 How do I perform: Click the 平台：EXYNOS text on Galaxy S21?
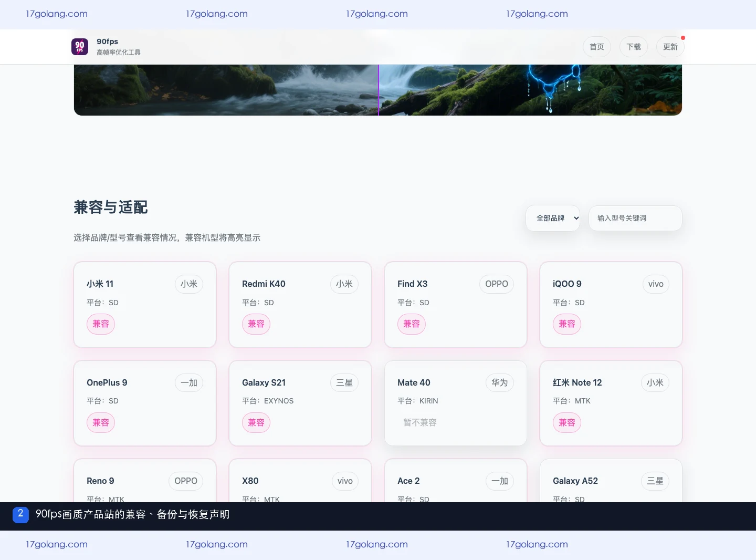pyautogui.click(x=268, y=401)
